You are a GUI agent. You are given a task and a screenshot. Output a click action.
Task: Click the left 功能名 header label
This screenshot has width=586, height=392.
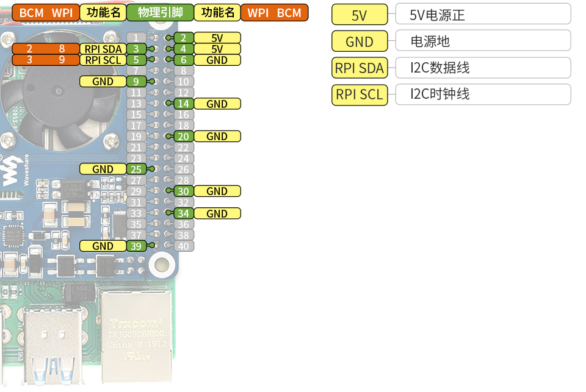coord(103,12)
